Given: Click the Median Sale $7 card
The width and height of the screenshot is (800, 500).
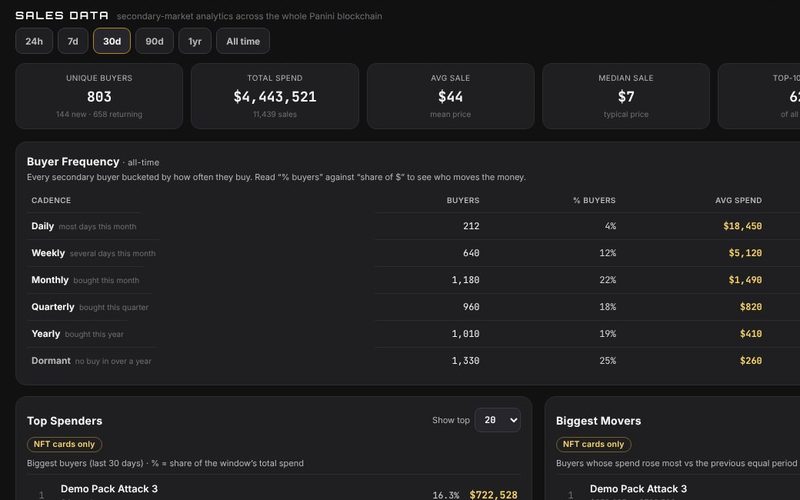Looking at the screenshot, I should [x=626, y=96].
